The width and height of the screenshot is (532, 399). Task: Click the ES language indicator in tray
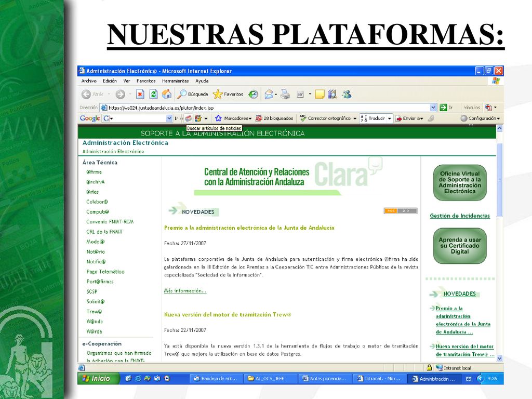468,379
